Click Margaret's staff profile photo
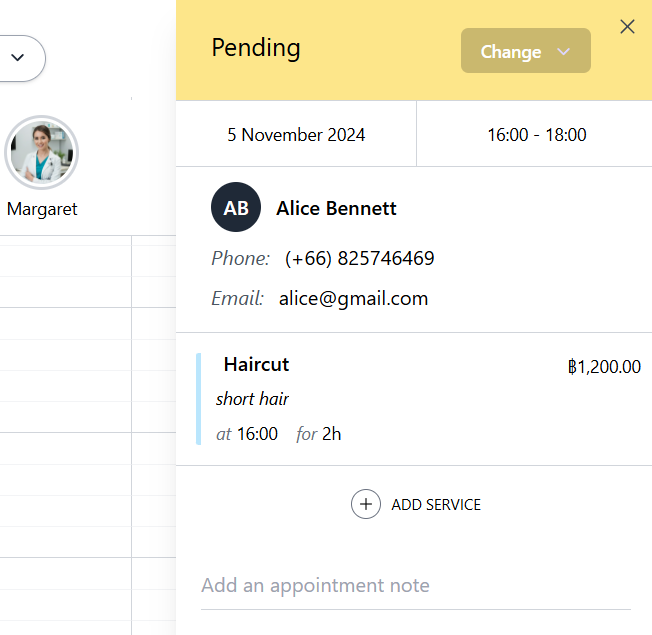Screen dimensions: 652x635 coord(42,153)
